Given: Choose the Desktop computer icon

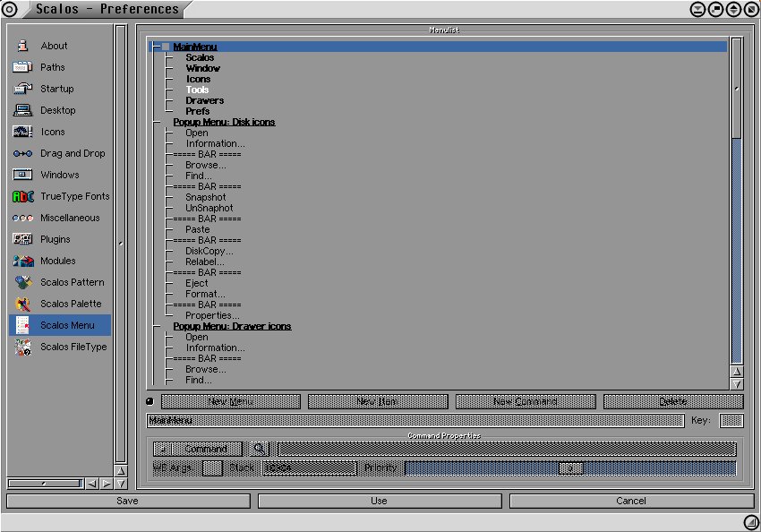Looking at the screenshot, I should [x=22, y=110].
